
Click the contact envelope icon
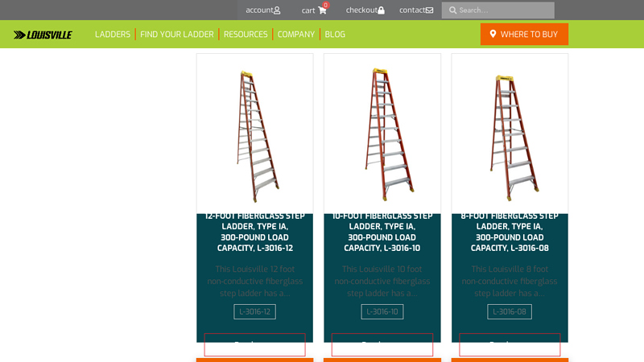click(429, 10)
